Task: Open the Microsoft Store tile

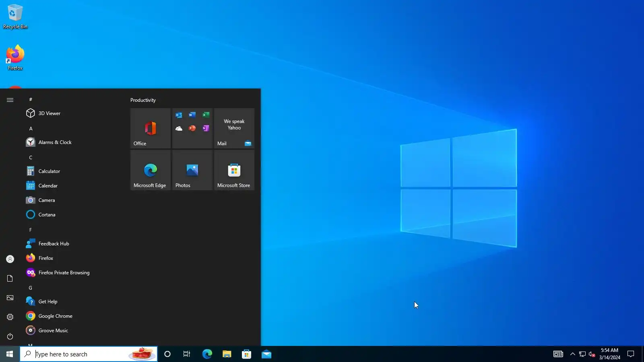Action: click(x=234, y=170)
